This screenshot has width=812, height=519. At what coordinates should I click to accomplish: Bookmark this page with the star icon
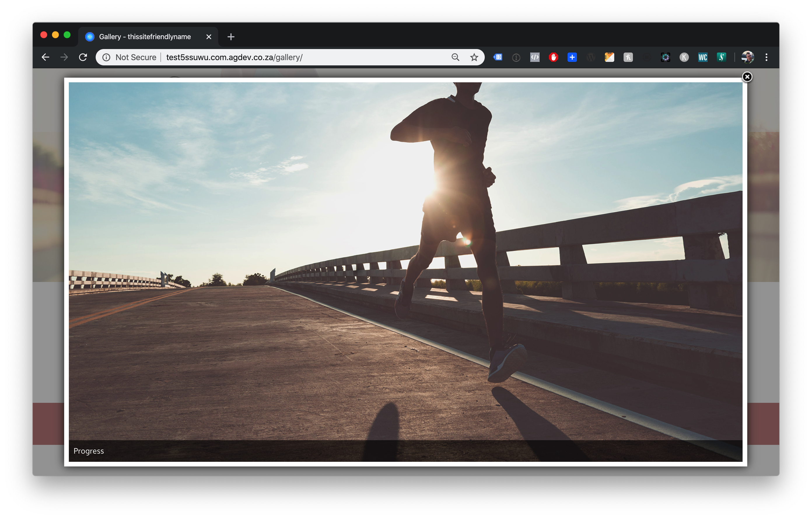[x=474, y=58]
